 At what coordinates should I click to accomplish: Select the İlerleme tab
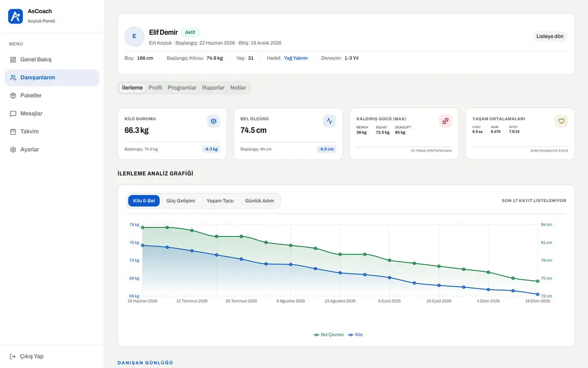(x=132, y=87)
